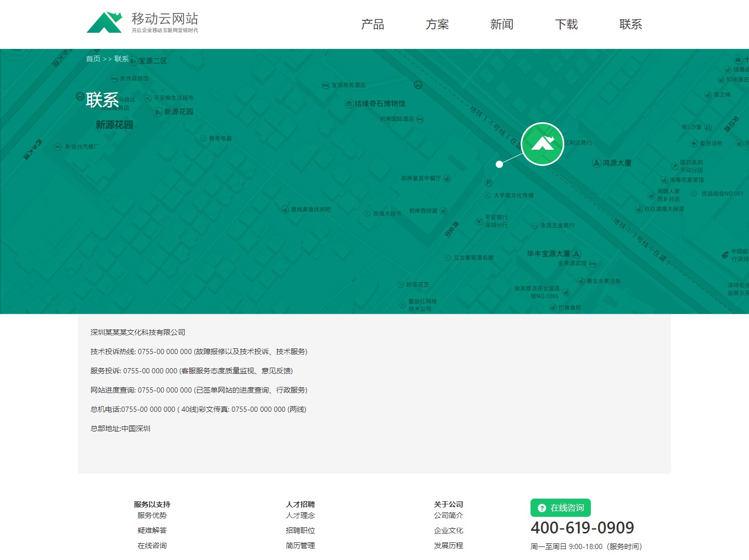Click the parking P icon on map
This screenshot has width=749, height=560.
pyautogui.click(x=488, y=183)
